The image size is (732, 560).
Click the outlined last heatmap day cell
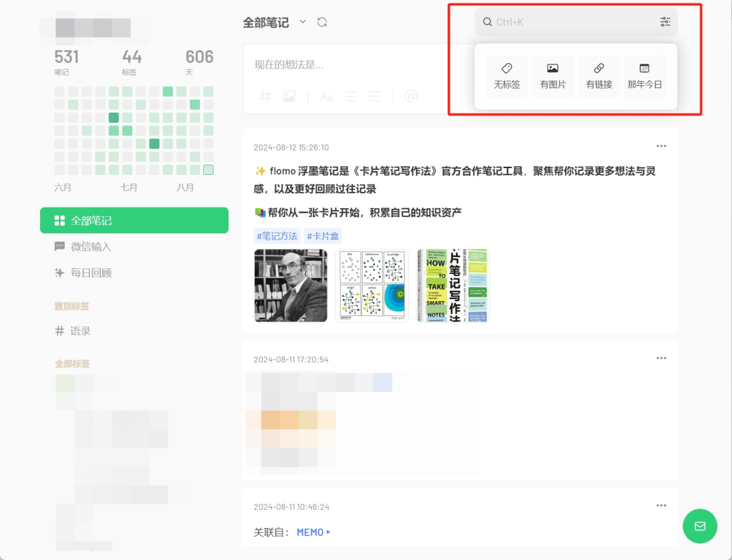pos(209,170)
